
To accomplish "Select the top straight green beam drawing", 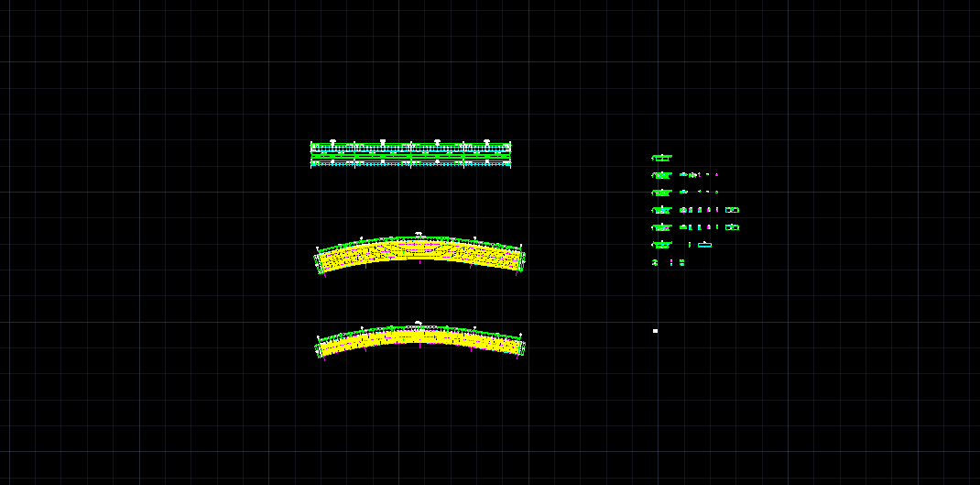I will coord(410,154).
